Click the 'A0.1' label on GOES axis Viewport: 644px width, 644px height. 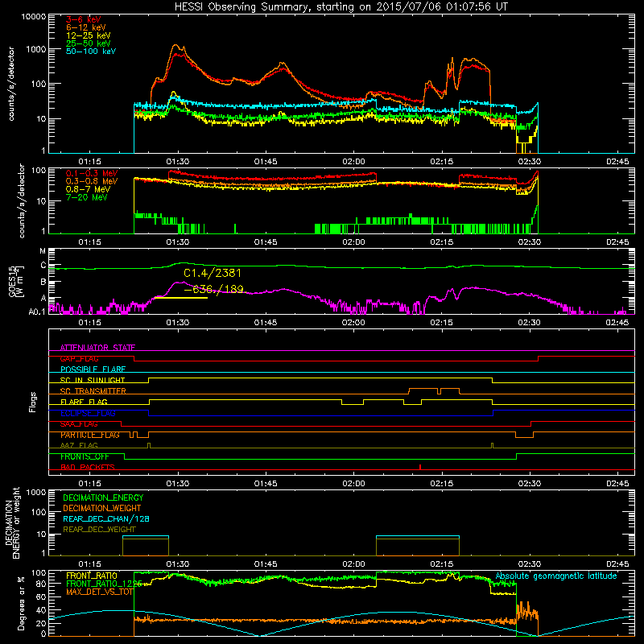click(x=37, y=312)
